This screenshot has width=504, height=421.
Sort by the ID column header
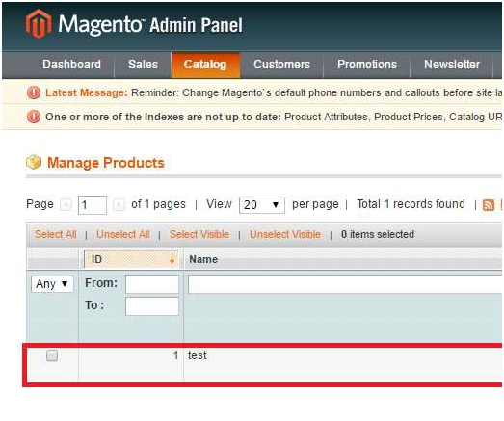click(x=131, y=259)
